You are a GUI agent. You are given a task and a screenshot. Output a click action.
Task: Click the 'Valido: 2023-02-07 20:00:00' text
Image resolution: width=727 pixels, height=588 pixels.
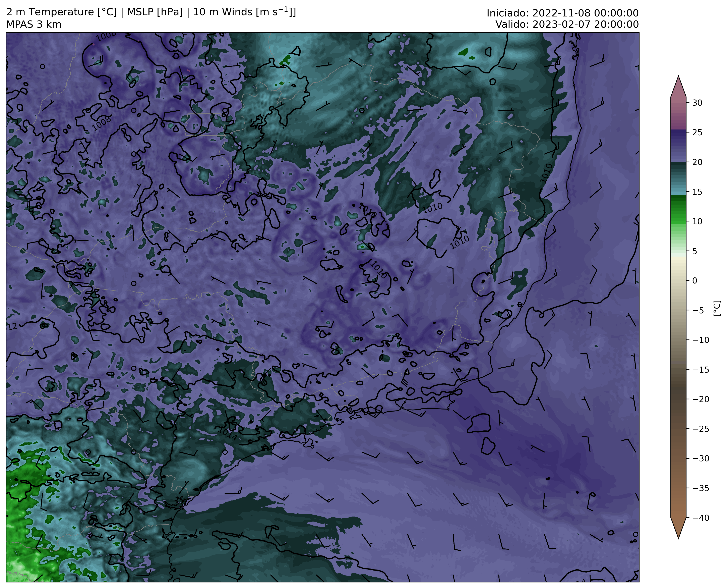pos(567,24)
